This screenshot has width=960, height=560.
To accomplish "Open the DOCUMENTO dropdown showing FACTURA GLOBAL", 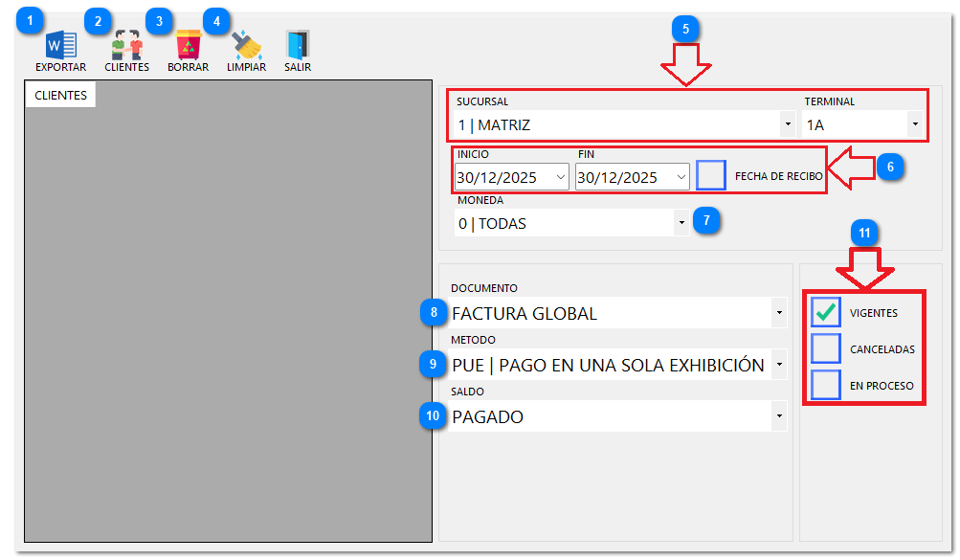I will 778,313.
